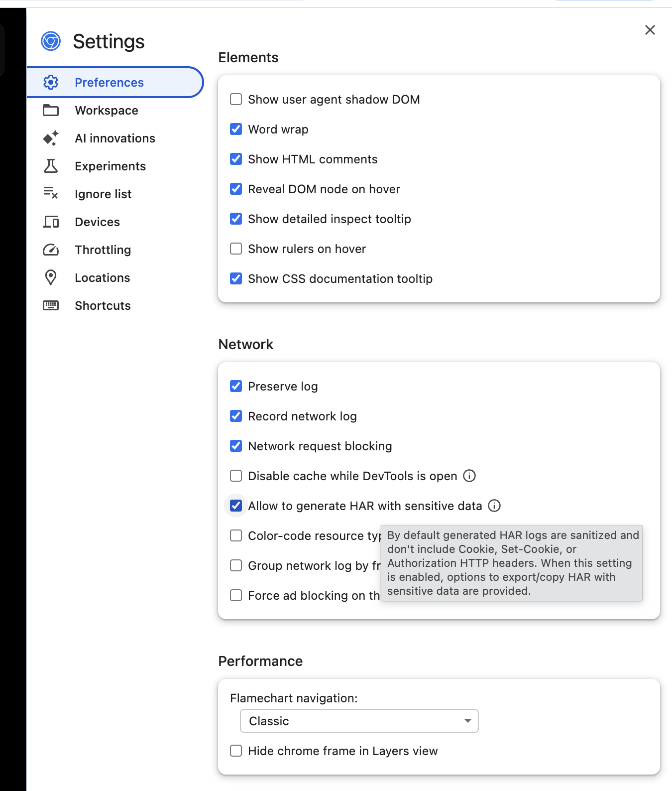Click the Workspace folder icon
Viewport: 672px width, 791px height.
point(50,110)
